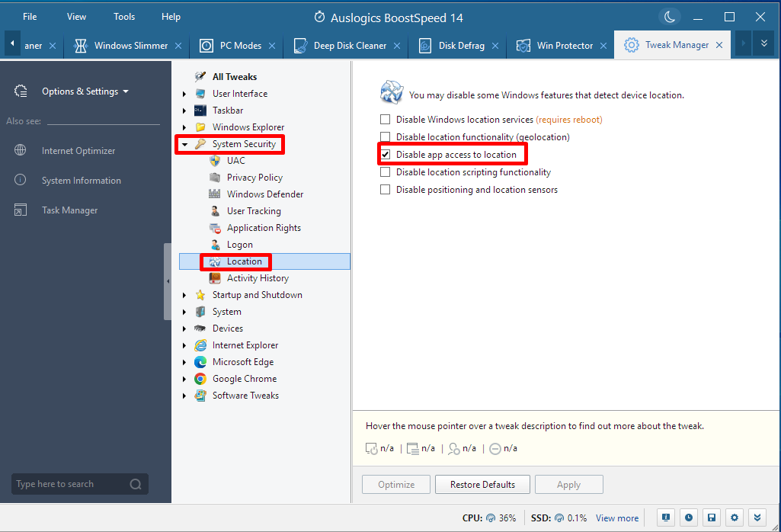Expand the Startup and Shutdown node

(184, 295)
